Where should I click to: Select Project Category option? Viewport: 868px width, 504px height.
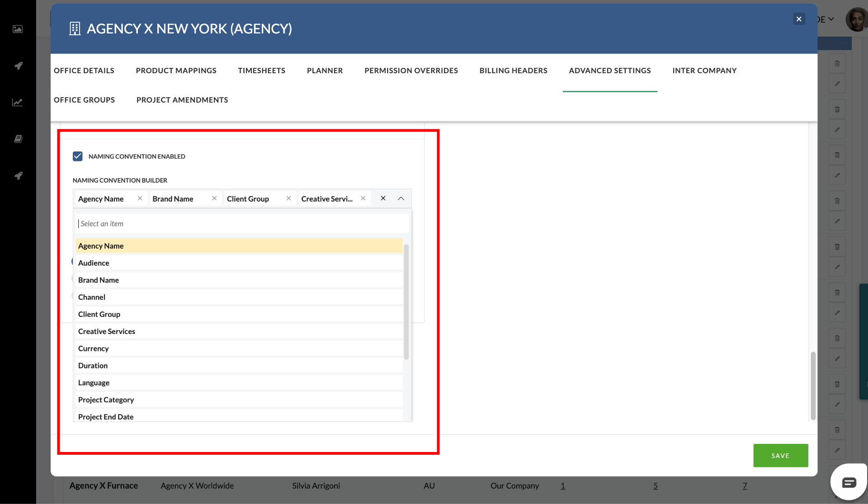coord(239,400)
